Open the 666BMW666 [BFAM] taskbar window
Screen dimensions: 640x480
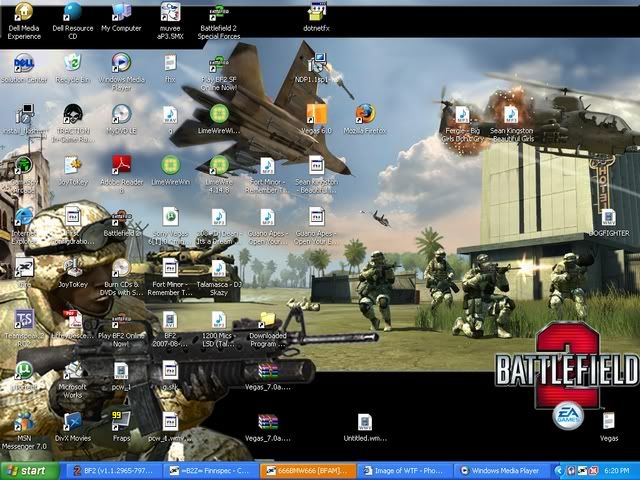click(308, 471)
